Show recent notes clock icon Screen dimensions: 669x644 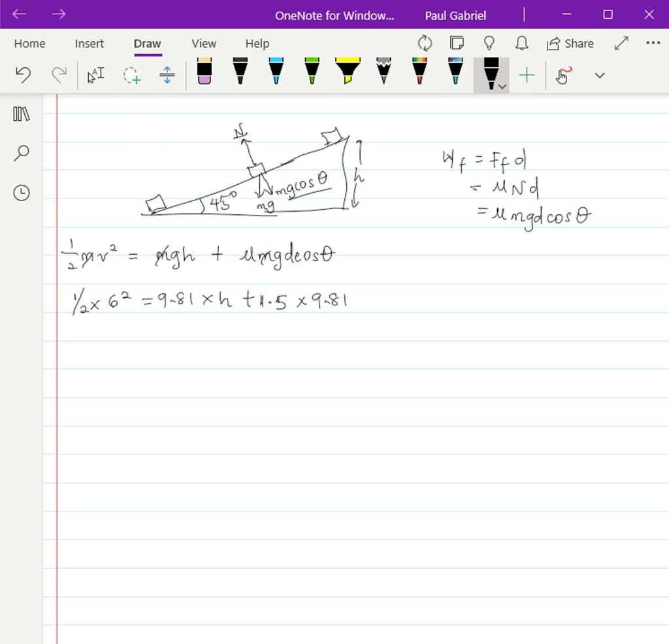tap(22, 193)
